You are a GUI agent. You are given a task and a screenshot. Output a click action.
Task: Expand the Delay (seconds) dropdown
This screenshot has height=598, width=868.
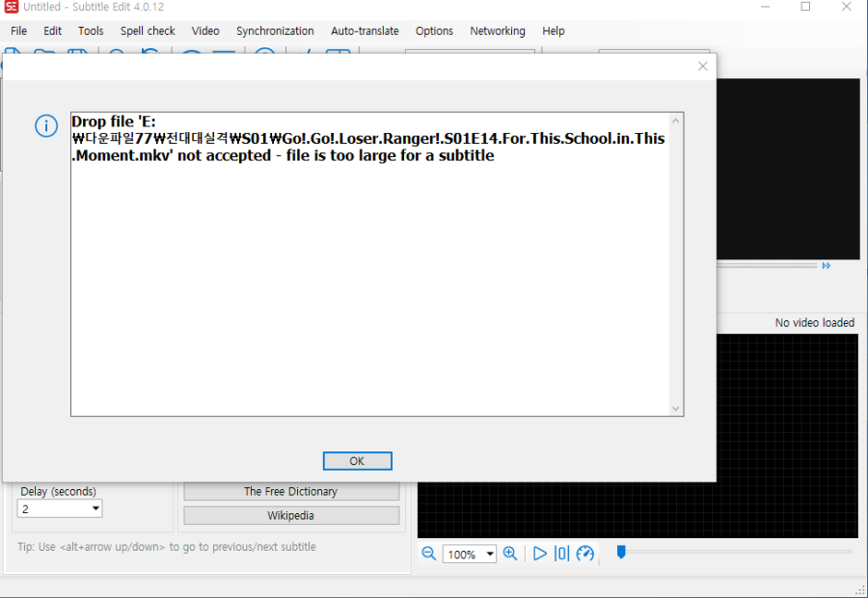[x=95, y=508]
